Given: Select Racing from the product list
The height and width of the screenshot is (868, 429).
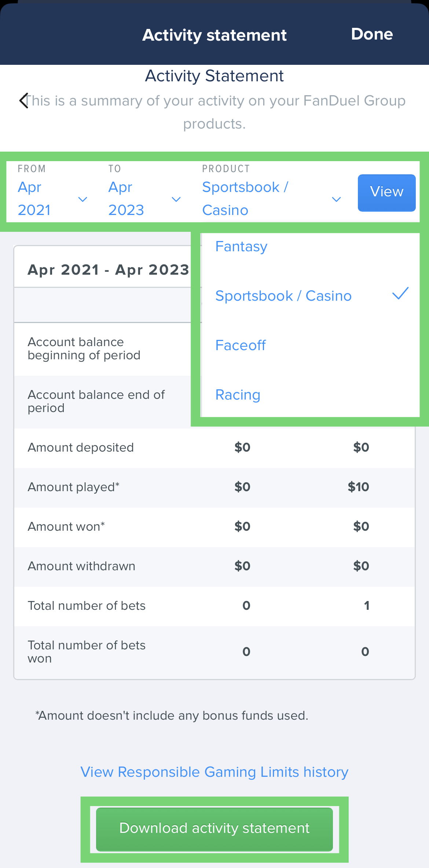Looking at the screenshot, I should pyautogui.click(x=238, y=395).
